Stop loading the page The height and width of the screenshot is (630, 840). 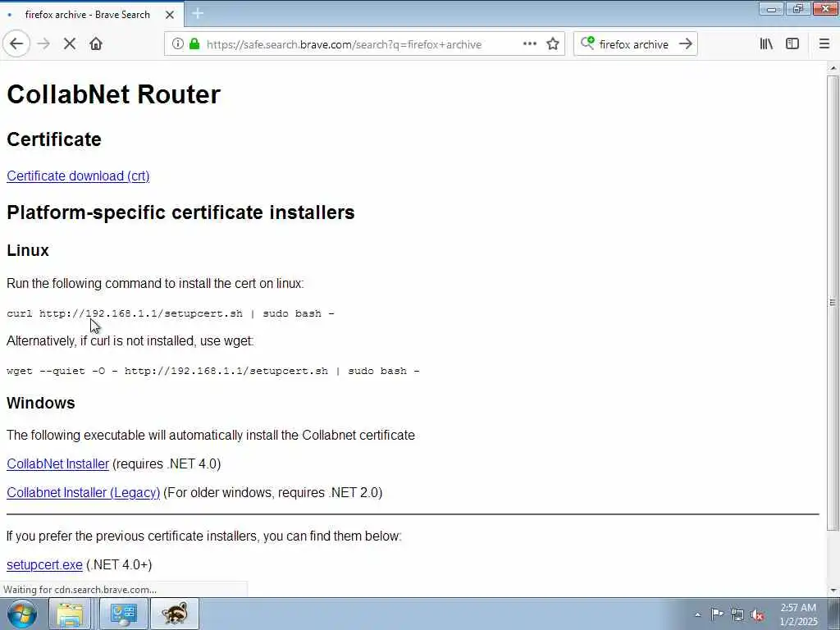click(x=70, y=44)
